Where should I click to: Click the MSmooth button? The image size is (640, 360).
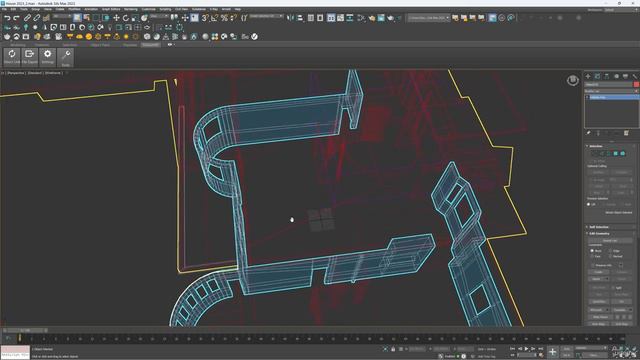tap(596, 310)
